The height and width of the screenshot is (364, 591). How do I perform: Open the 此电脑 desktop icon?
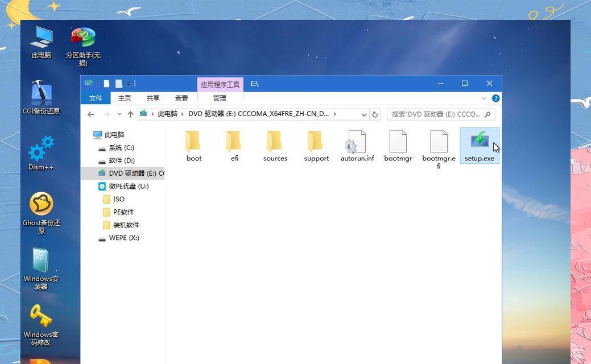[x=41, y=42]
